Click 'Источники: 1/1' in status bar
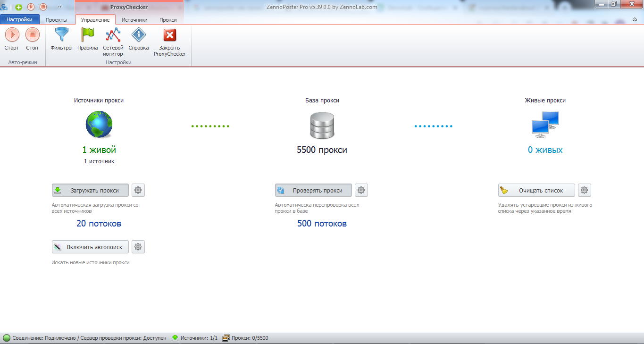644x344 pixels. click(x=199, y=338)
